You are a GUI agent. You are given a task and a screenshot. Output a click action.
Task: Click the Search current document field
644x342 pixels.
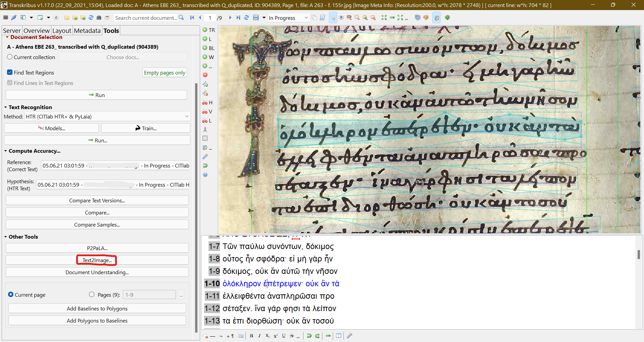click(146, 18)
